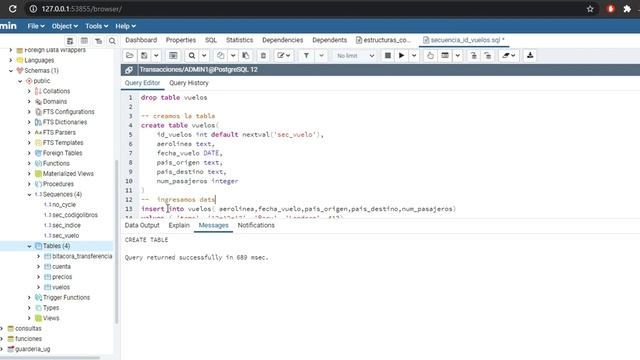Open the estructuras_co query tab
This screenshot has height=360, width=640.
[383, 40]
